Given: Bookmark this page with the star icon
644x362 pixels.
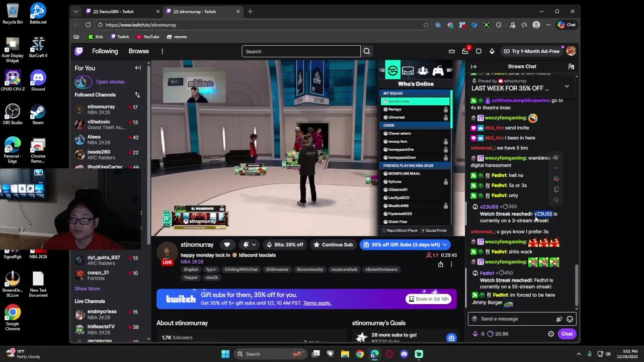Looking at the screenshot, I should click(x=426, y=25).
